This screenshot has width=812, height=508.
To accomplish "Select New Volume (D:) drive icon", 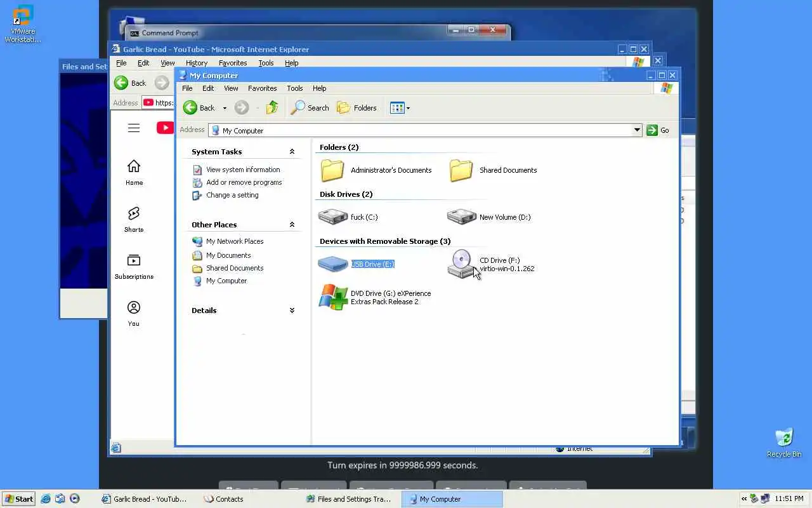I will 461,217.
